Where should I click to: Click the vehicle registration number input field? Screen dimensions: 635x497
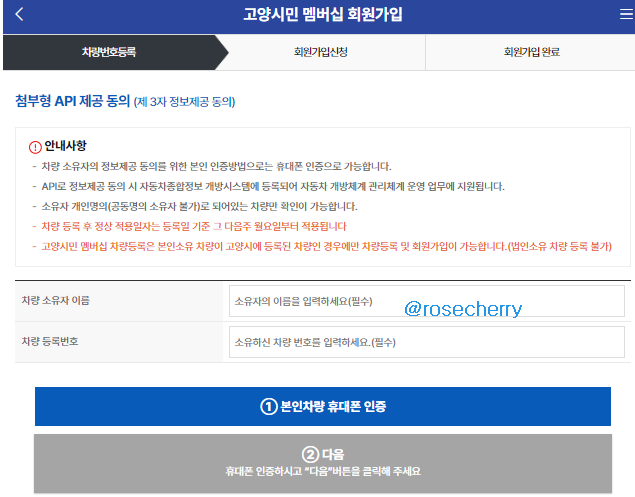tap(427, 342)
